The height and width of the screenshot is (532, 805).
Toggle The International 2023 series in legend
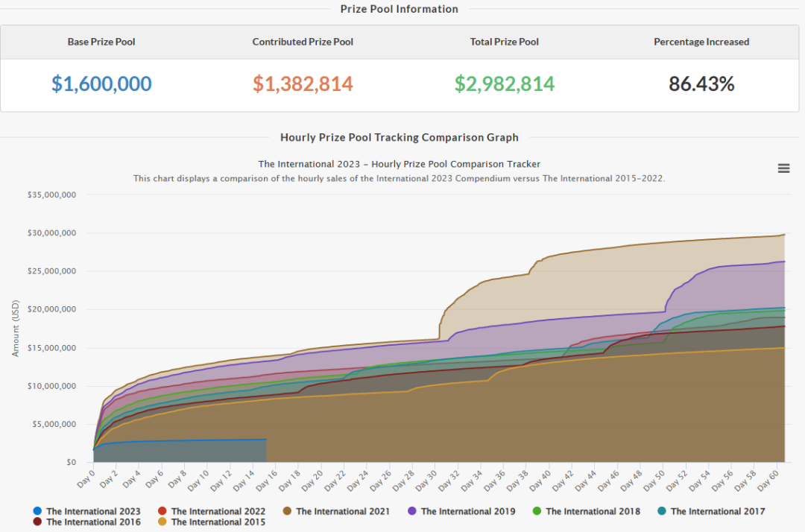coord(86,511)
